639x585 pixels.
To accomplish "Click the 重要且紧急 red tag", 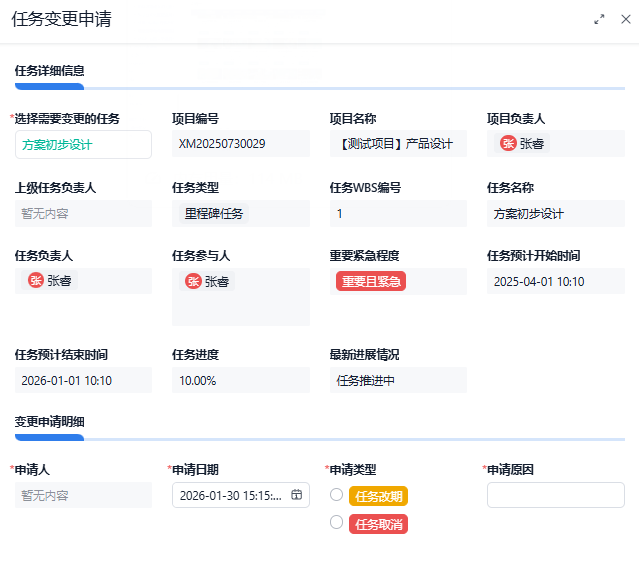I will point(371,281).
